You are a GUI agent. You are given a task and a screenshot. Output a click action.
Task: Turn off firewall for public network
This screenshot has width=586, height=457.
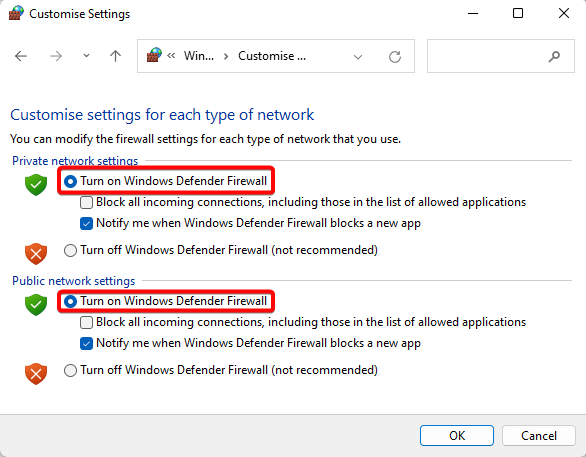70,370
